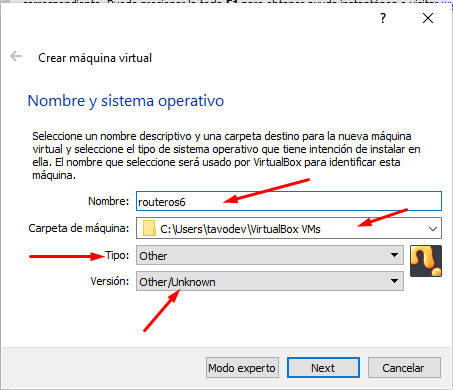Image resolution: width=453 pixels, height=390 pixels.
Task: Close the Crear máquina virtual dialog
Action: [x=428, y=18]
